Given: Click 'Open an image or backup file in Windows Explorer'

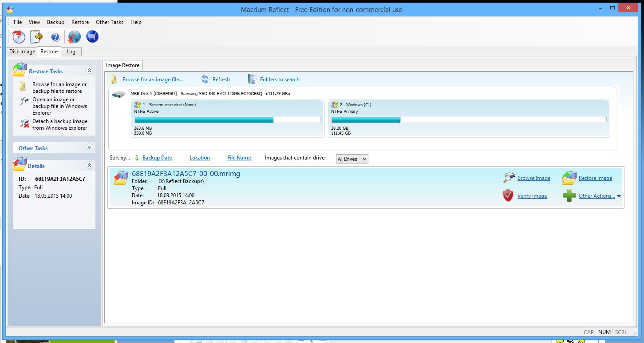Looking at the screenshot, I should tap(59, 106).
